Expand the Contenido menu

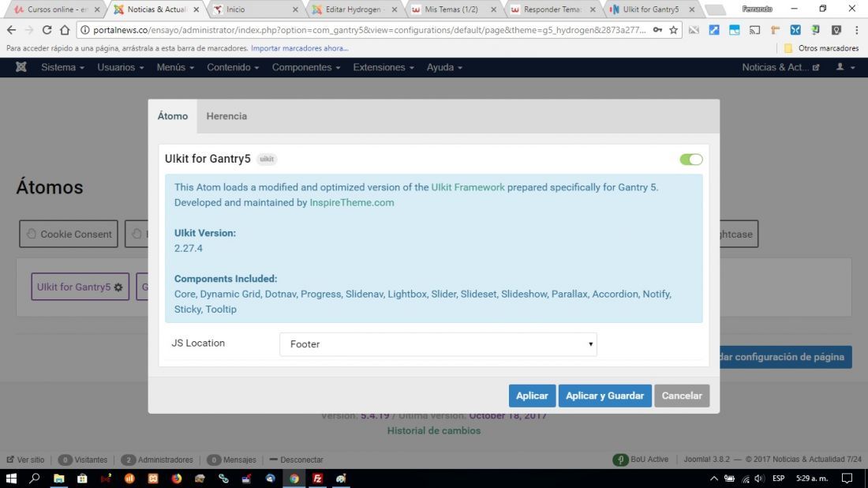tap(233, 67)
